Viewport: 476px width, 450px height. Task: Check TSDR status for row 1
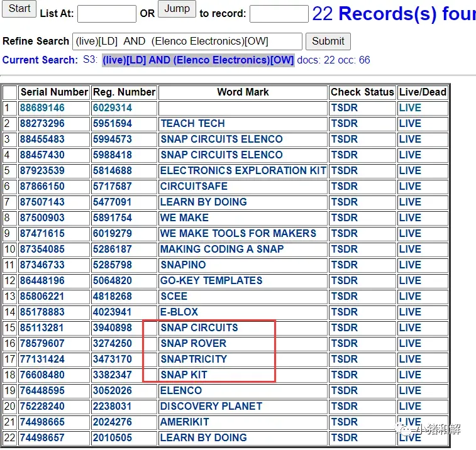pos(344,107)
